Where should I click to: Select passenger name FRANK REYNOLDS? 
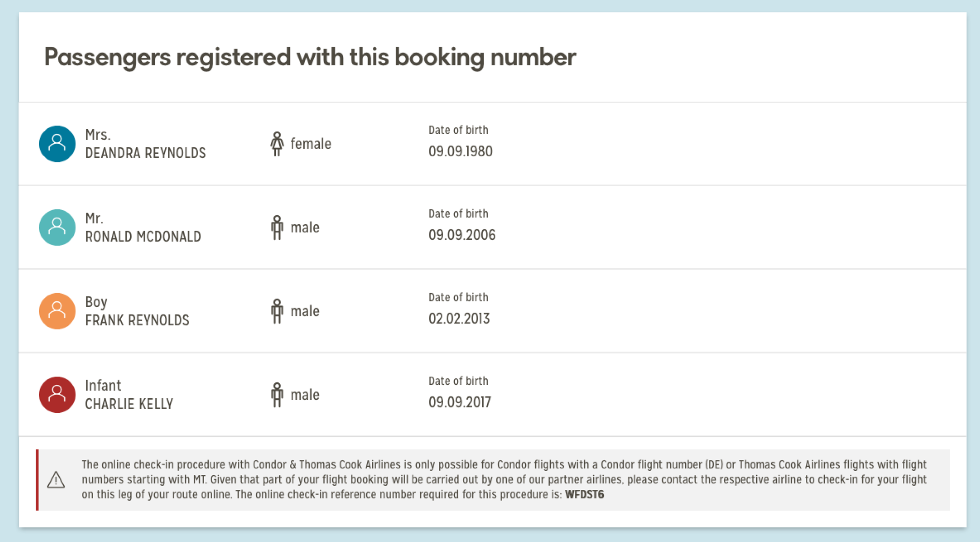tap(137, 320)
